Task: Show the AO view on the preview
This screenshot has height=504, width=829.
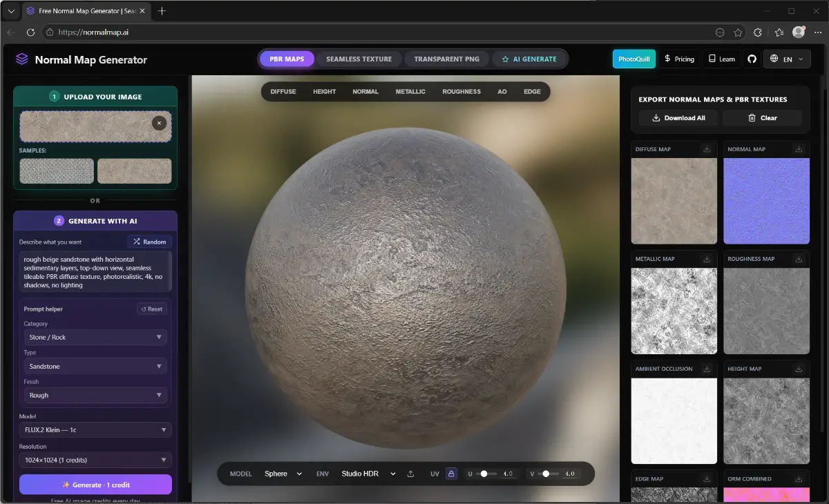Action: [502, 91]
